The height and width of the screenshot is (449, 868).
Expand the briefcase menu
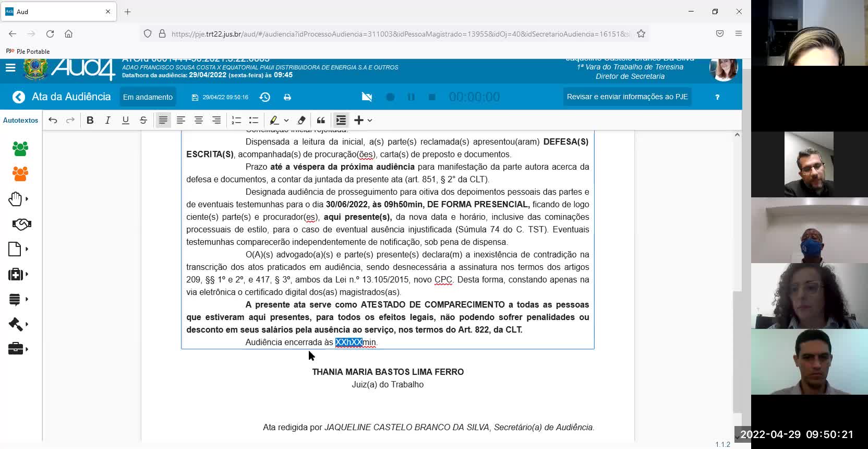pyautogui.click(x=18, y=349)
